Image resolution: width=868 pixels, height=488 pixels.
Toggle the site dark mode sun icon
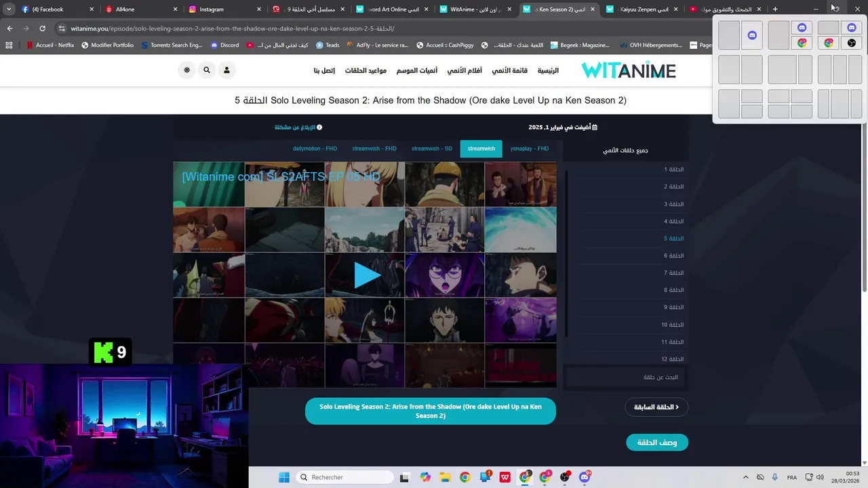187,70
